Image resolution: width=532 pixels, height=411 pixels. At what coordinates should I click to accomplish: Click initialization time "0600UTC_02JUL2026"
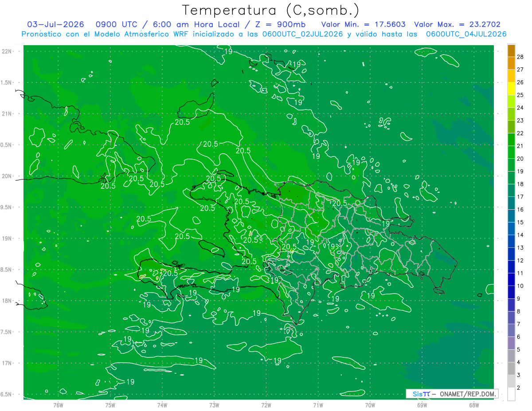click(x=302, y=34)
